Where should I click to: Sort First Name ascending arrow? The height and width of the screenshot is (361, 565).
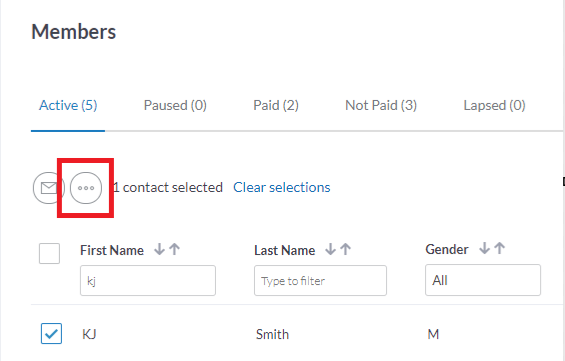point(175,249)
